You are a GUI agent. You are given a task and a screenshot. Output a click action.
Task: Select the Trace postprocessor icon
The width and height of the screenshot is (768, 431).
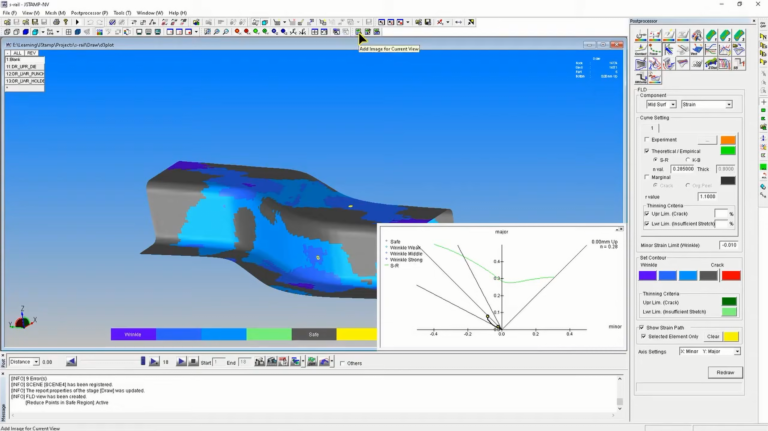(x=654, y=49)
